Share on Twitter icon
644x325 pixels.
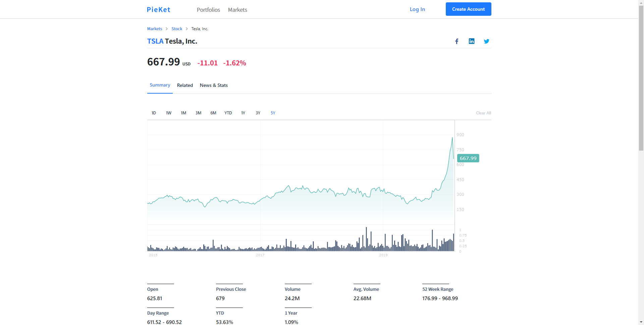(486, 41)
